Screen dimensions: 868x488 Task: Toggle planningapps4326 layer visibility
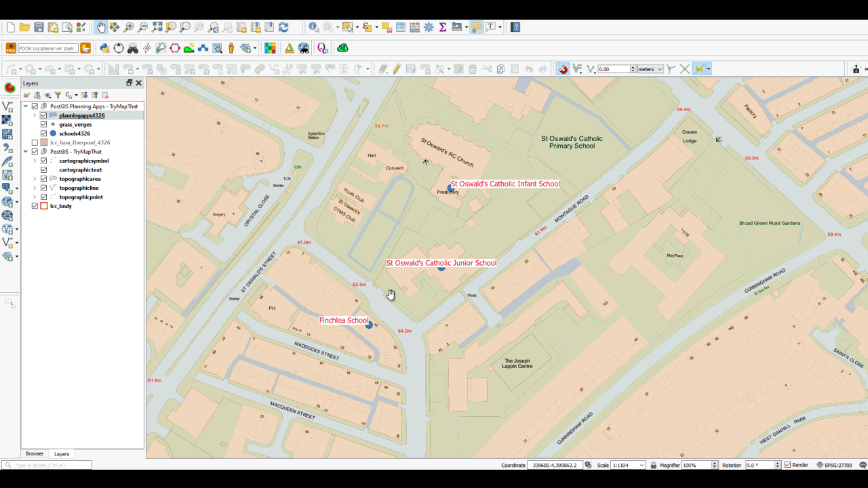(43, 115)
